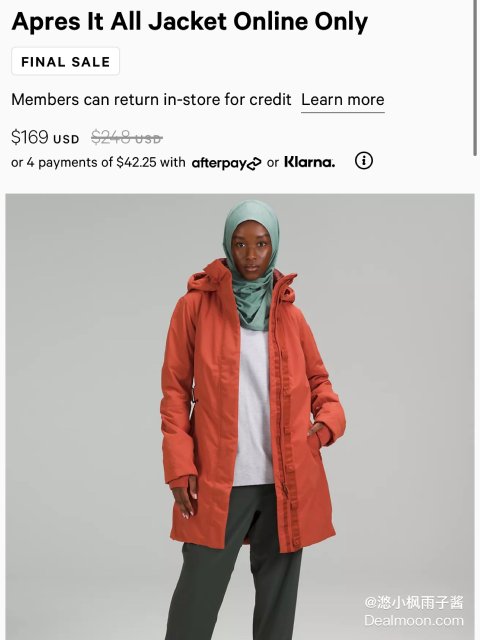The height and width of the screenshot is (640, 480).
Task: Click the members return in-store text
Action: click(151, 100)
